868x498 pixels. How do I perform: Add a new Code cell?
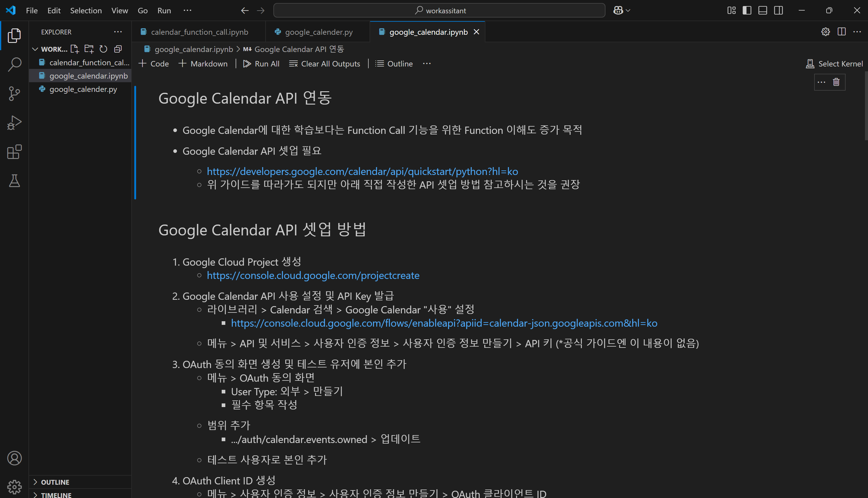(154, 64)
